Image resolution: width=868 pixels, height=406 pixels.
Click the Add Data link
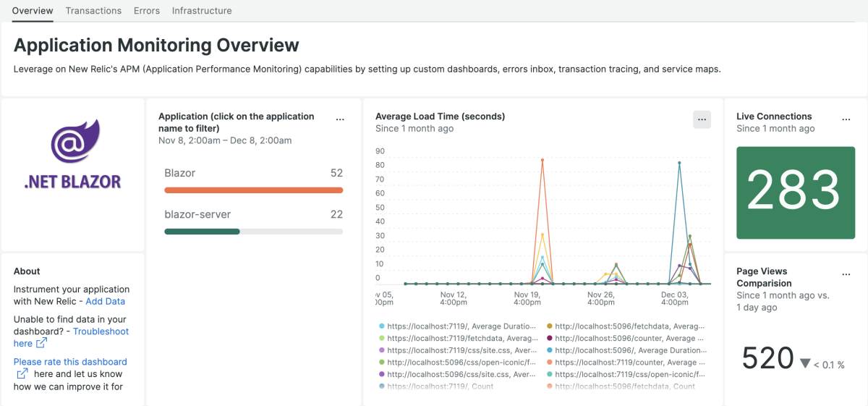click(x=106, y=301)
